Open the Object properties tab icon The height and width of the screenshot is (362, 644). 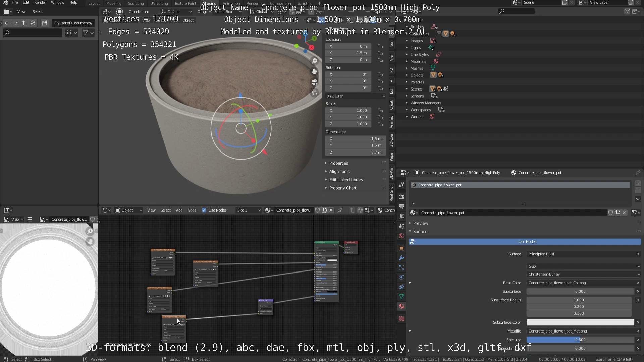[401, 248]
